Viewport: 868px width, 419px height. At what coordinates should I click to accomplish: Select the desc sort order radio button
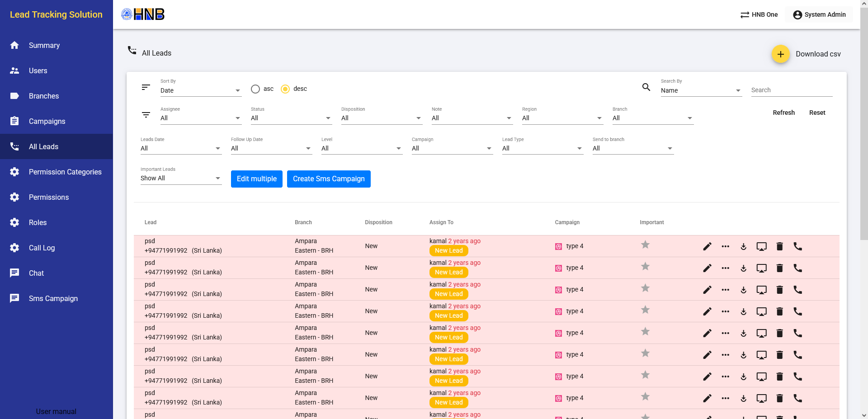tap(285, 89)
